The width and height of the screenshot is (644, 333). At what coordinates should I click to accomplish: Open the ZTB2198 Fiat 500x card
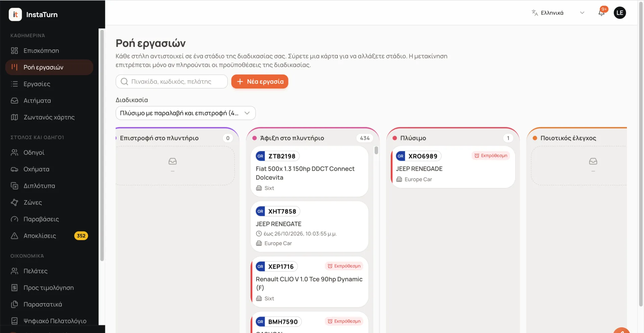tap(309, 171)
